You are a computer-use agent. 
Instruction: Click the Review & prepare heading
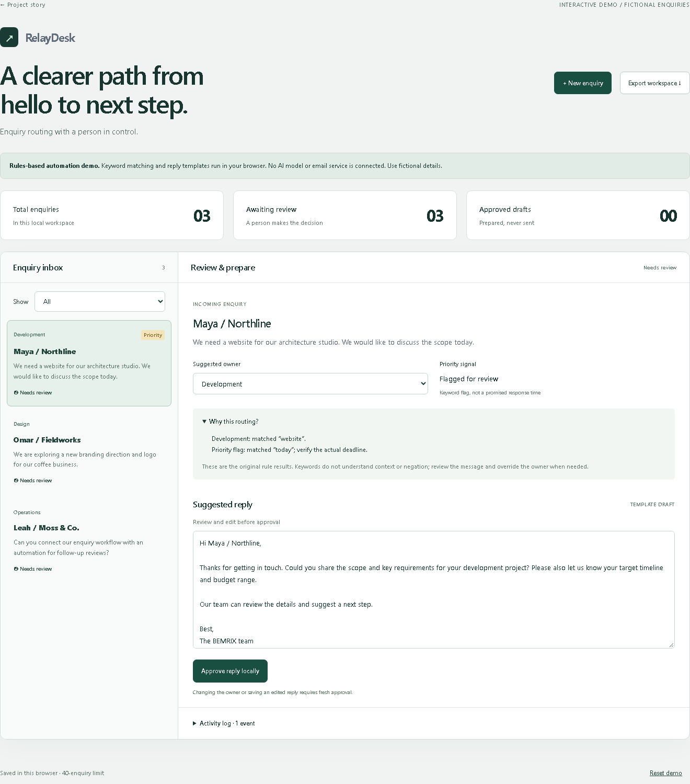tap(223, 267)
